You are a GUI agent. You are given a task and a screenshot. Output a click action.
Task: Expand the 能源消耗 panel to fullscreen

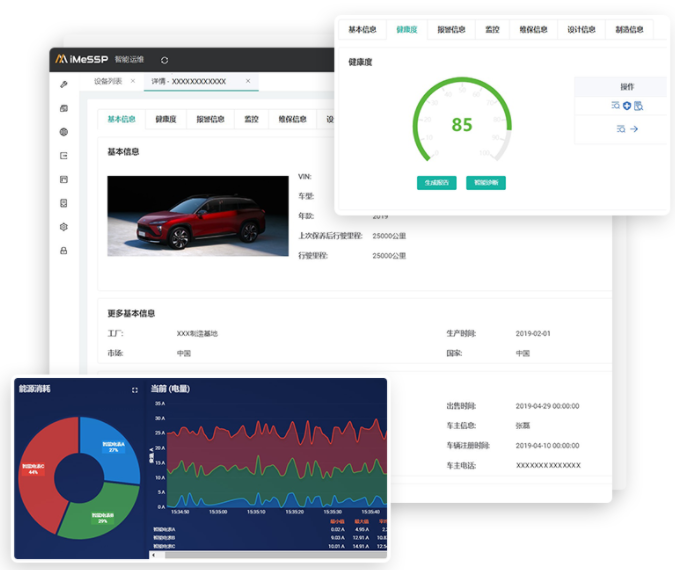[x=135, y=390]
